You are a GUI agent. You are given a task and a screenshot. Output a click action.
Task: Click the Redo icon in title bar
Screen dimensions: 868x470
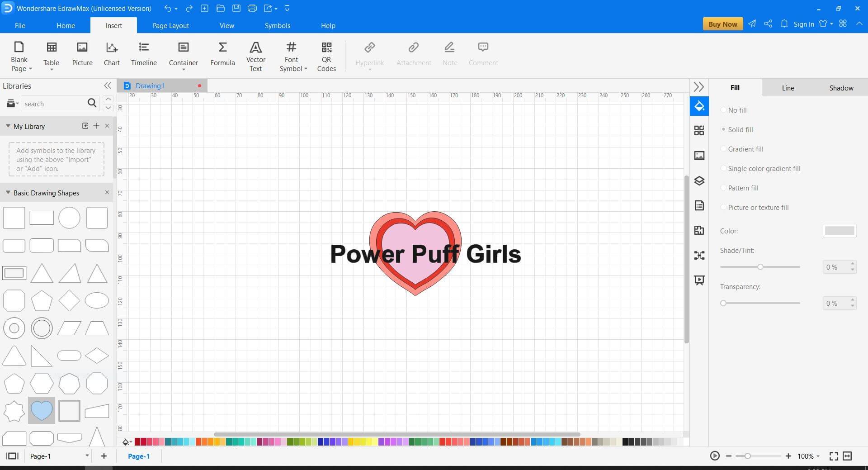(x=189, y=8)
